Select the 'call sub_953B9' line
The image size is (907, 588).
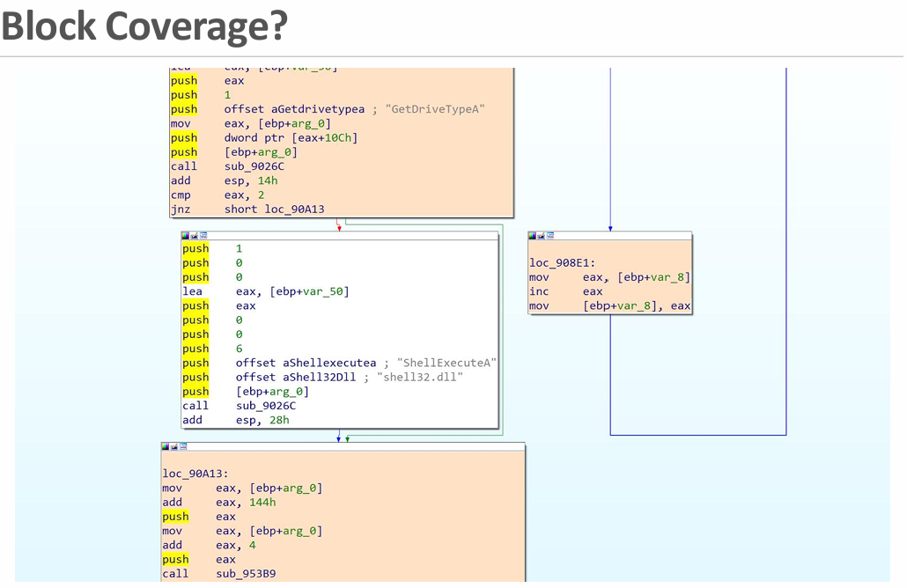click(x=218, y=574)
